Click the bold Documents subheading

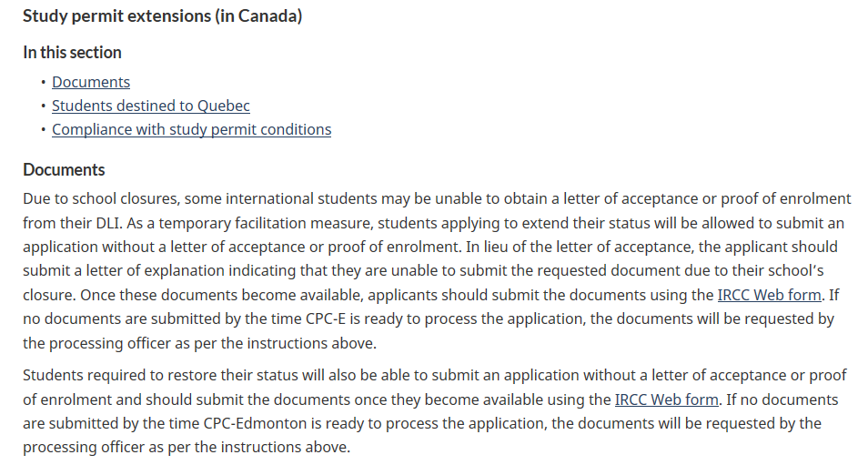tap(64, 170)
